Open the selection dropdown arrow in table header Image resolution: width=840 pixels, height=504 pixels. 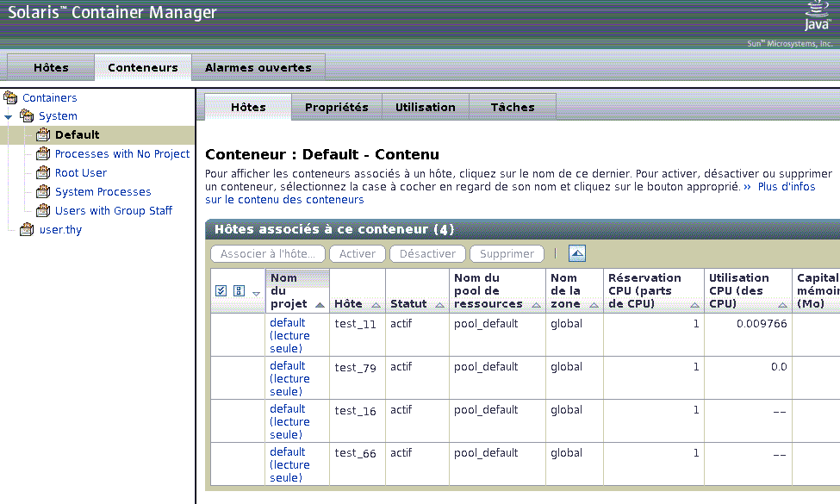point(256,294)
